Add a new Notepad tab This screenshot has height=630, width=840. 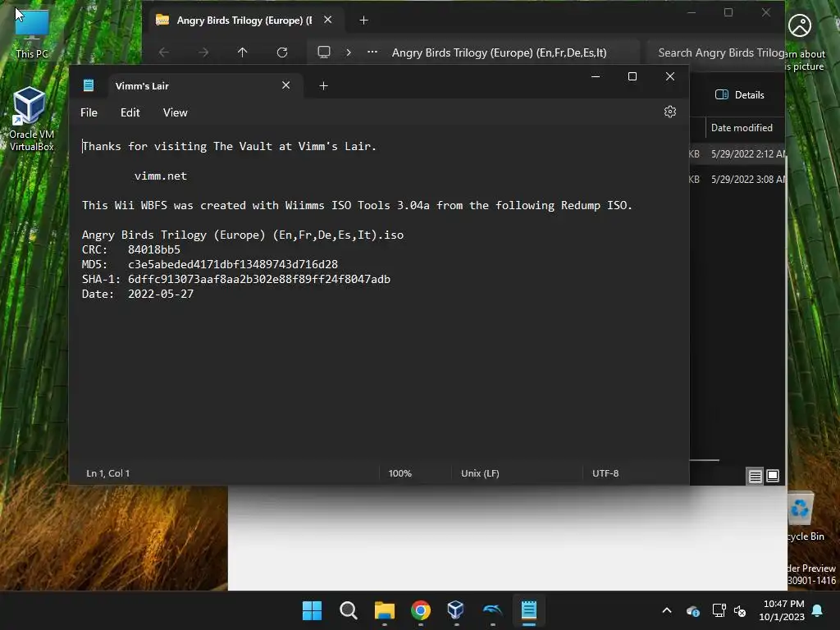323,85
